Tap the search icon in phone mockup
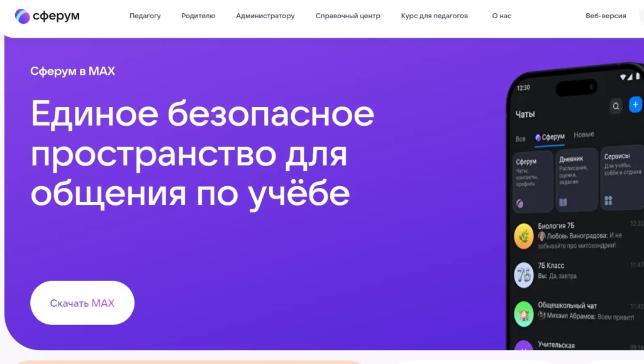The width and height of the screenshot is (644, 364). coord(616,106)
